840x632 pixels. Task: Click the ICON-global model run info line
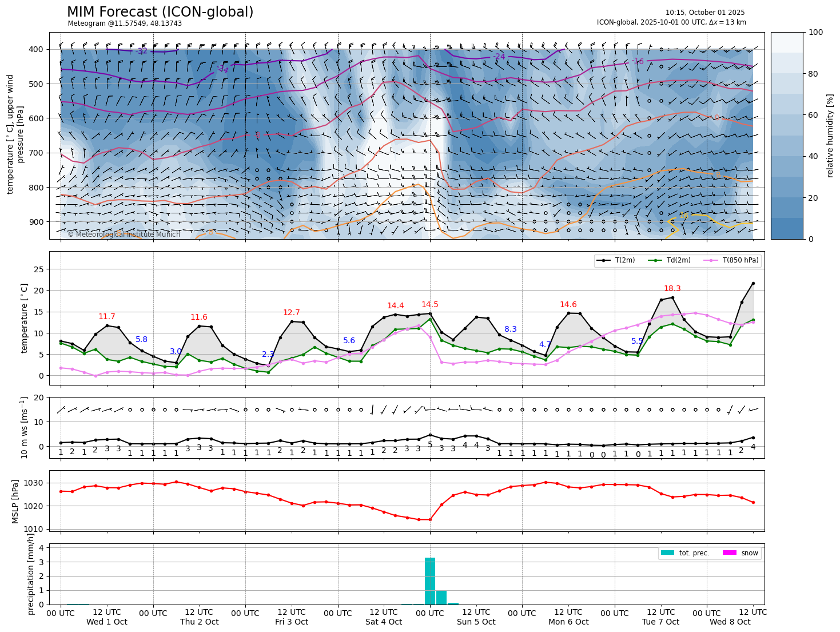tap(671, 22)
